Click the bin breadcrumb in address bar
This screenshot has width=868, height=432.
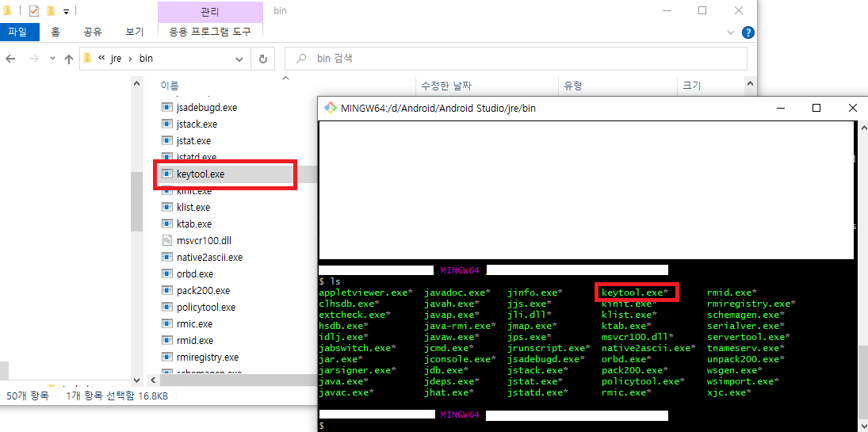[x=146, y=58]
